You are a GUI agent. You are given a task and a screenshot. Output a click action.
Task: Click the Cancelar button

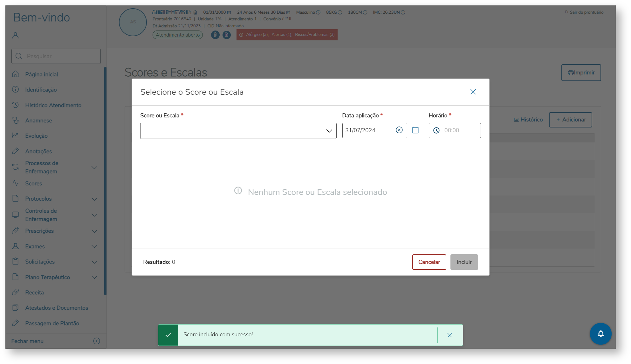click(x=429, y=262)
